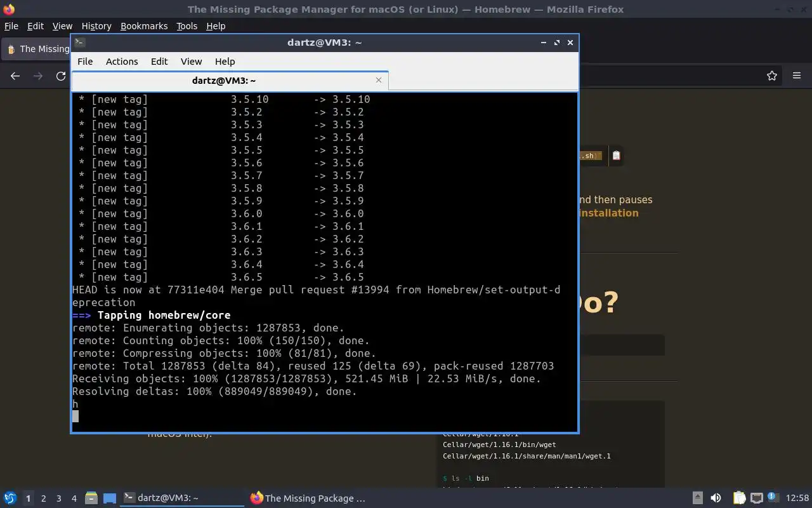Click the 'HEAD is now at 77311e404' line
The width and height of the screenshot is (812, 508).
pos(316,290)
